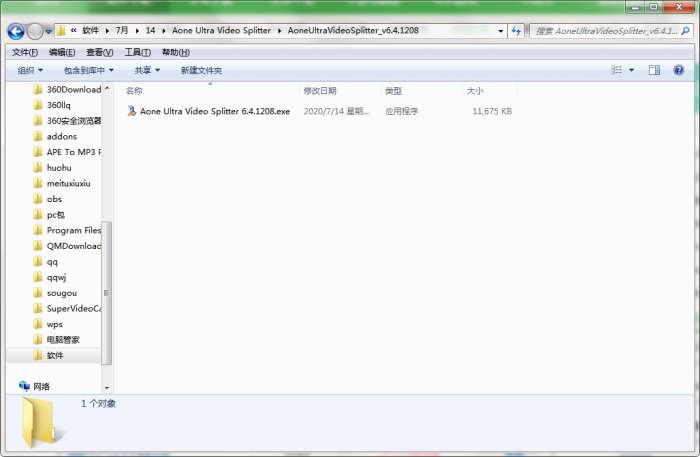
Task: Click the search magnifier icon
Action: 685,31
